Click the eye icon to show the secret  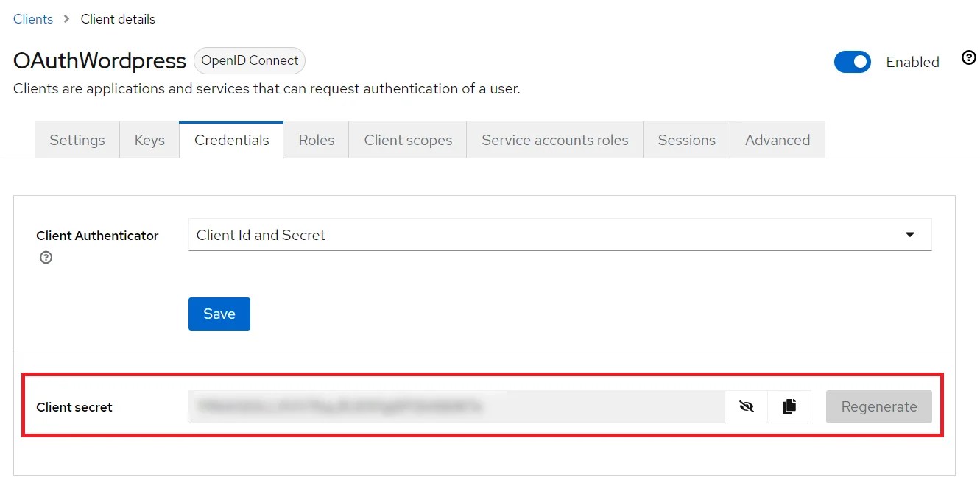click(x=746, y=406)
